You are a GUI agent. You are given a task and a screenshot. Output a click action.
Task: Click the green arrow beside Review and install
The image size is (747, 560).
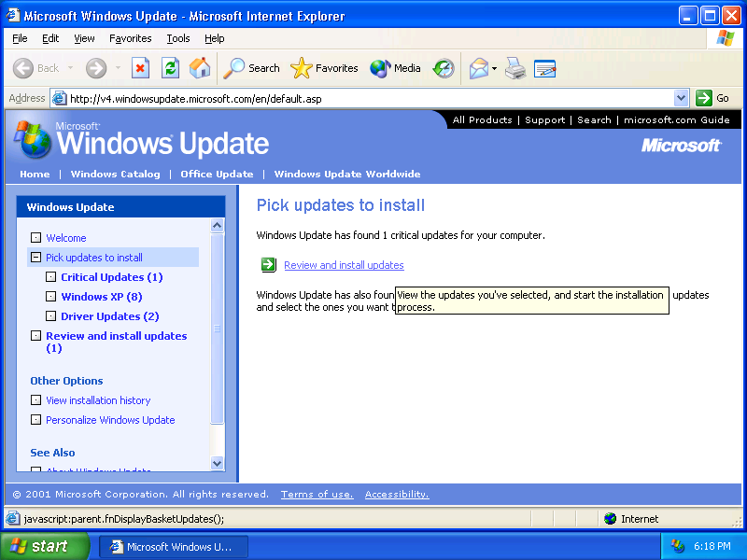pyautogui.click(x=268, y=265)
